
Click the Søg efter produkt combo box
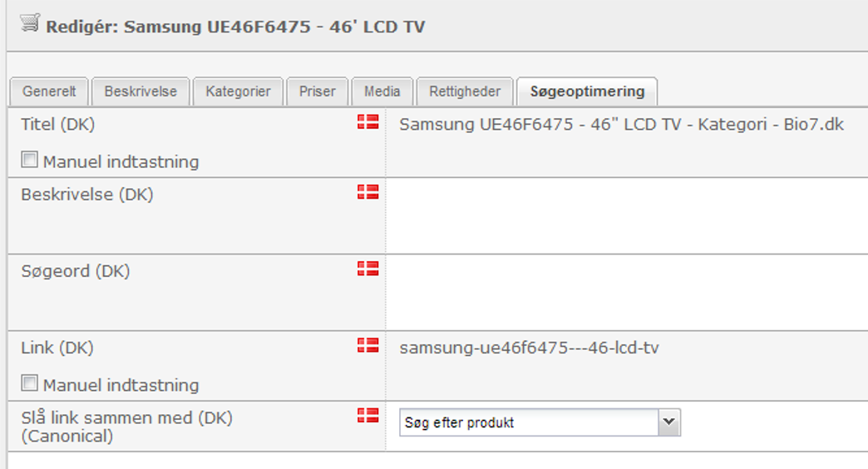click(540, 422)
